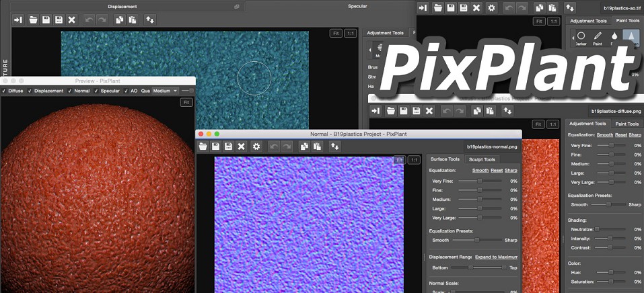644x293 pixels.
Task: Detach the Displacement panel using the float icon
Action: [236, 6]
